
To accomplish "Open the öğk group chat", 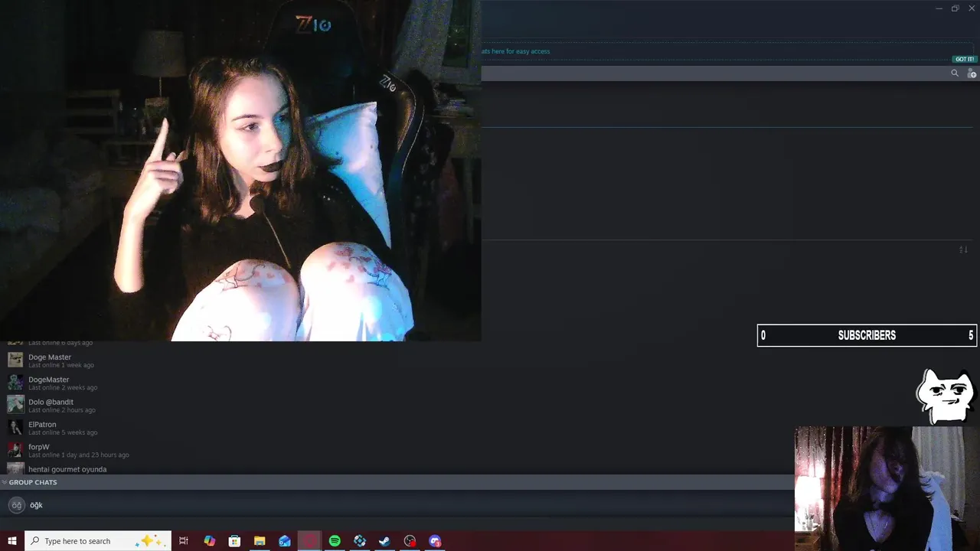I will (x=397, y=505).
